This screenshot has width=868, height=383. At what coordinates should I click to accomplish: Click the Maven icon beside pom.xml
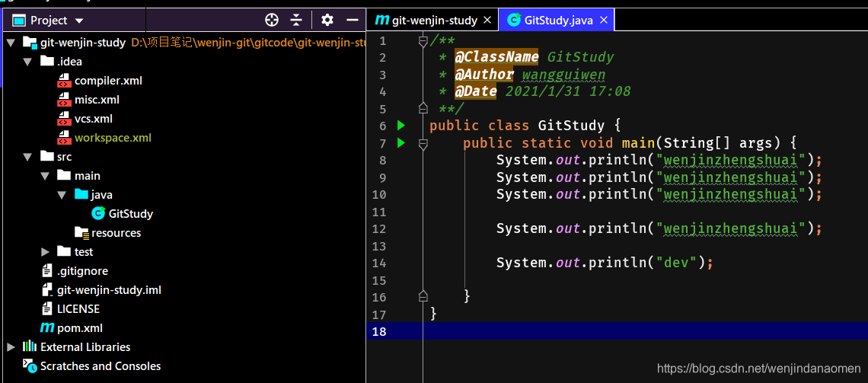(47, 327)
